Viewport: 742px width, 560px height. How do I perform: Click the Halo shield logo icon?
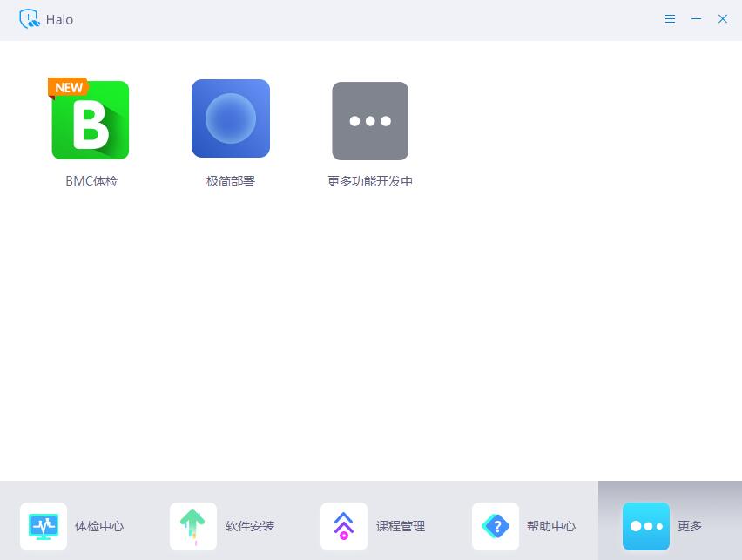pyautogui.click(x=29, y=19)
